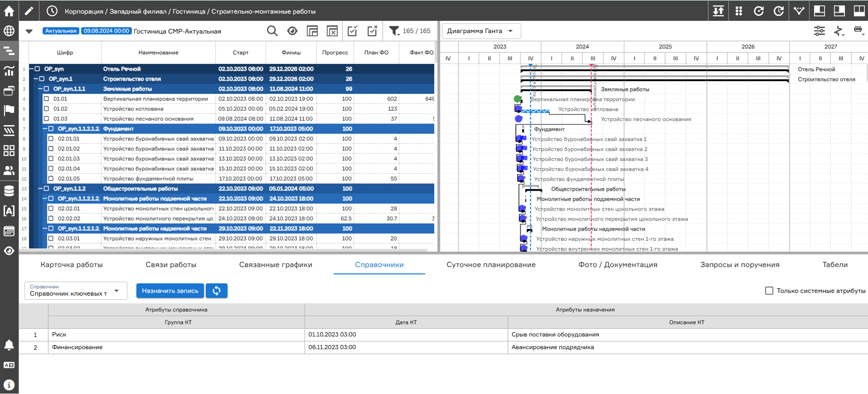Click the blue refresh button
Image resolution: width=868 pixels, height=394 pixels.
pos(217,291)
